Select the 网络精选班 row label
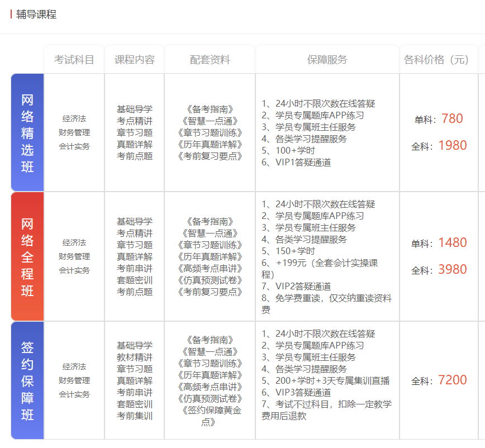Image resolution: width=485 pixels, height=448 pixels. coord(27,131)
